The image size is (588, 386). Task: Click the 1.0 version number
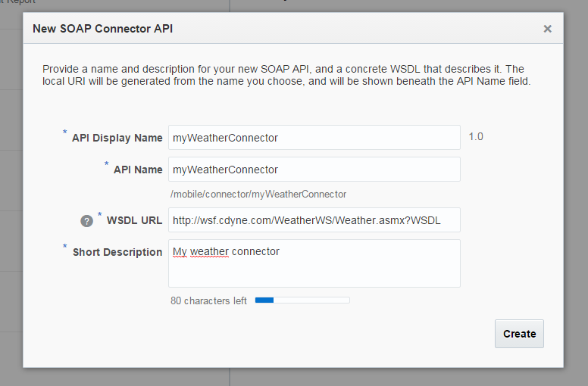click(476, 137)
